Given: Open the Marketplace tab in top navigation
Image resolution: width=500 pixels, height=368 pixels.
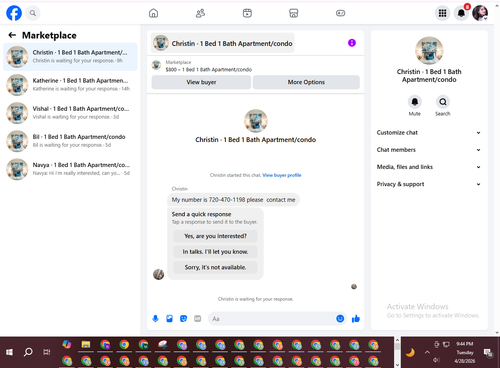Looking at the screenshot, I should (x=294, y=13).
